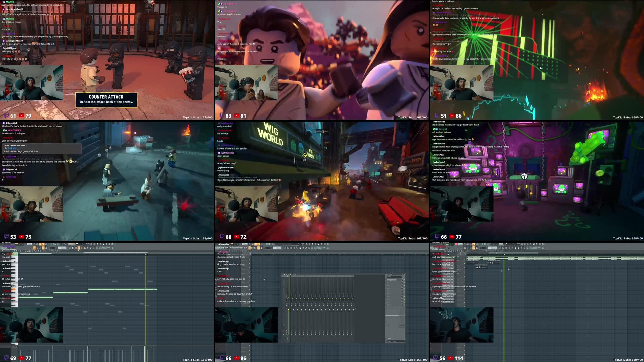The image size is (644, 362).
Task: Click the save floppy icon in mixer stream toolbar
Action: pos(318,244)
